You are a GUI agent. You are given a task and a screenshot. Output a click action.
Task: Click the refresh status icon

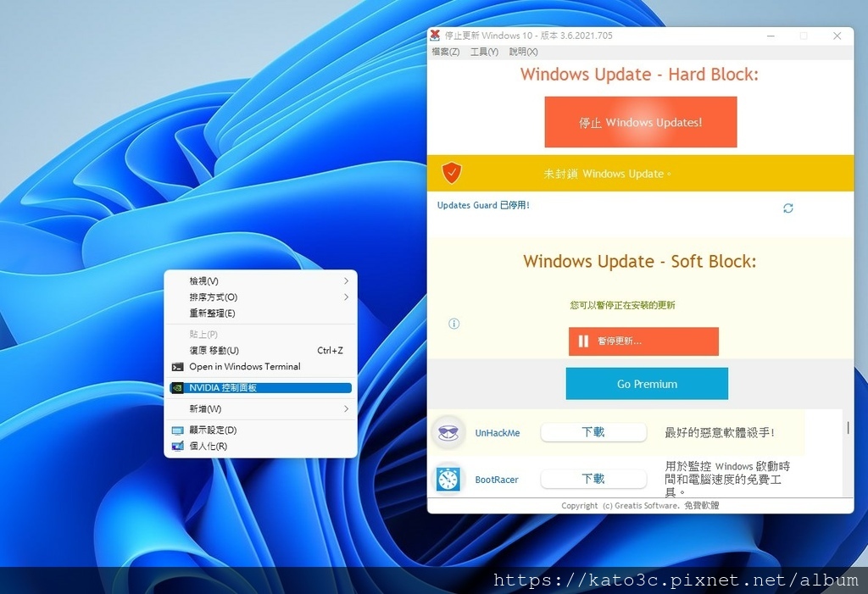tap(788, 208)
